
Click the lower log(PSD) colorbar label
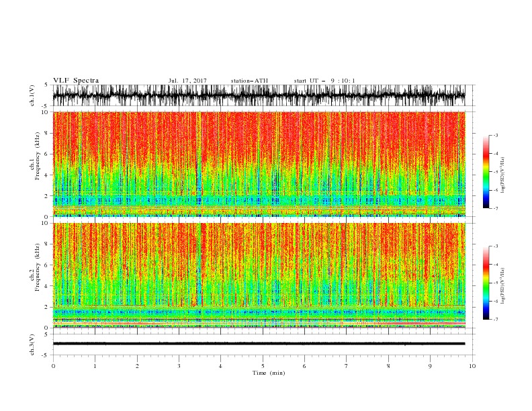point(502,286)
